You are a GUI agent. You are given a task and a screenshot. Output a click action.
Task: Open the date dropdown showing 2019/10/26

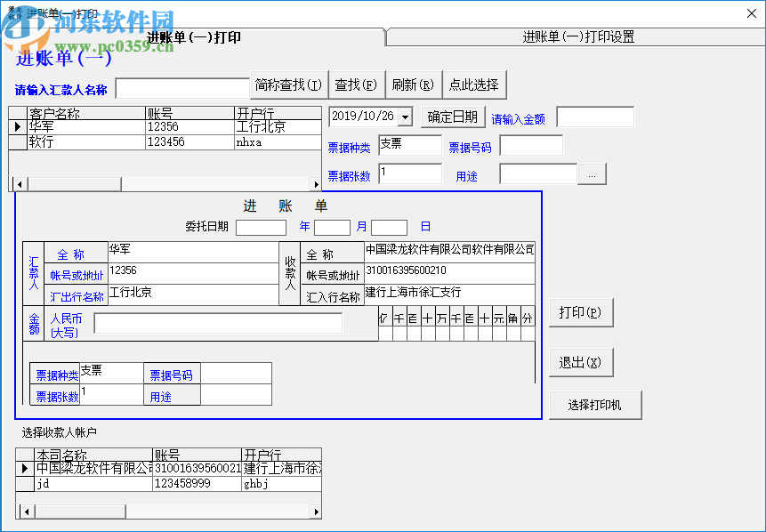click(406, 117)
